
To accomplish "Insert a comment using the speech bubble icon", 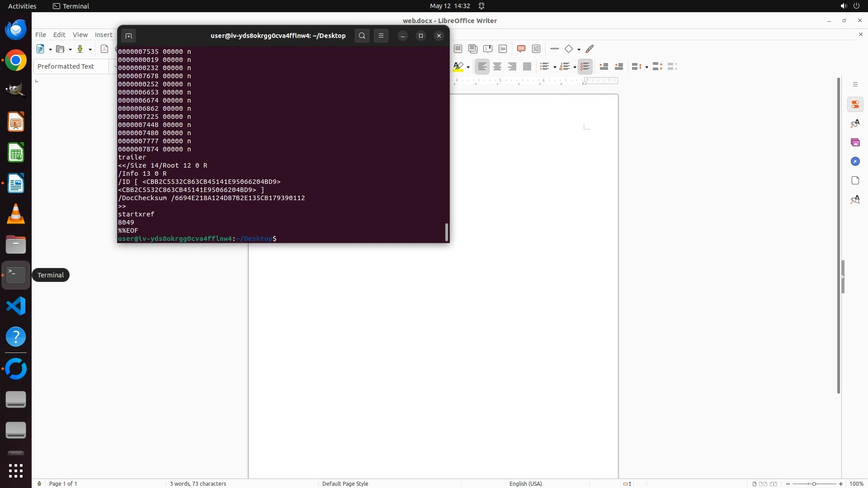I will 521,49.
